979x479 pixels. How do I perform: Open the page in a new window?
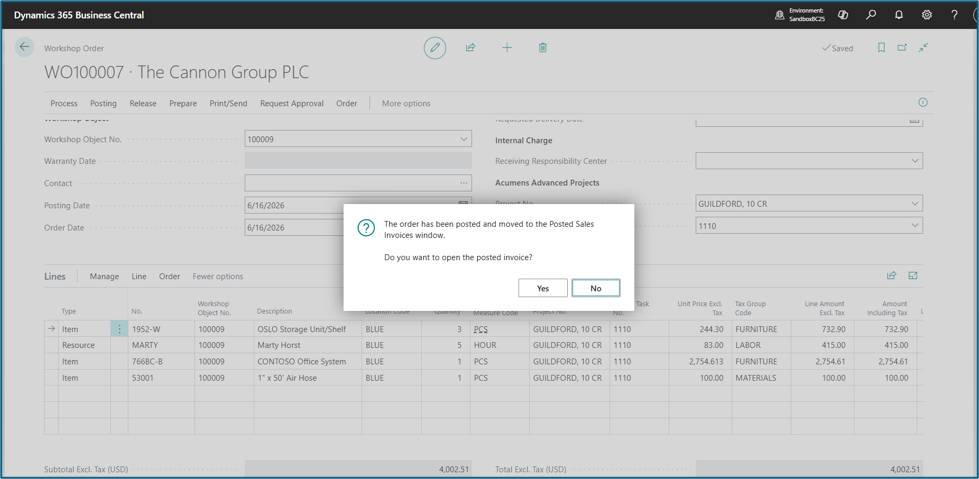[x=902, y=47]
